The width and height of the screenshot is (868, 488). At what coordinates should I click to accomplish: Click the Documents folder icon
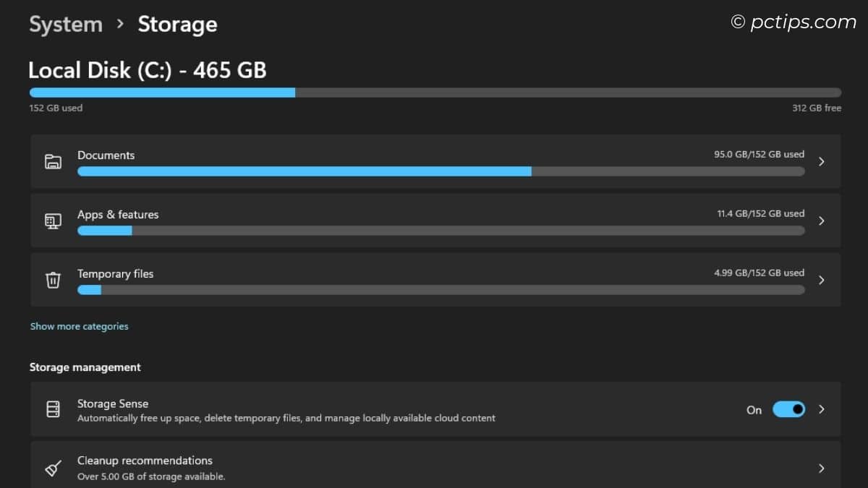click(53, 160)
